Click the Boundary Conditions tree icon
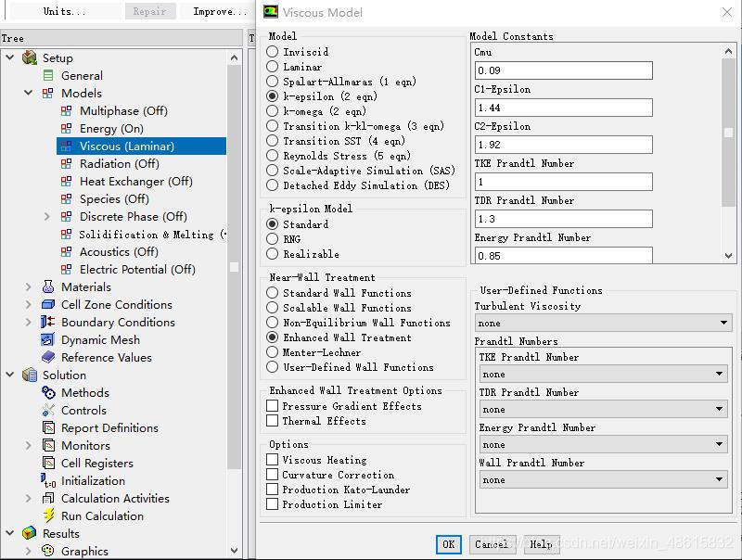This screenshot has height=560, width=742. tap(48, 323)
